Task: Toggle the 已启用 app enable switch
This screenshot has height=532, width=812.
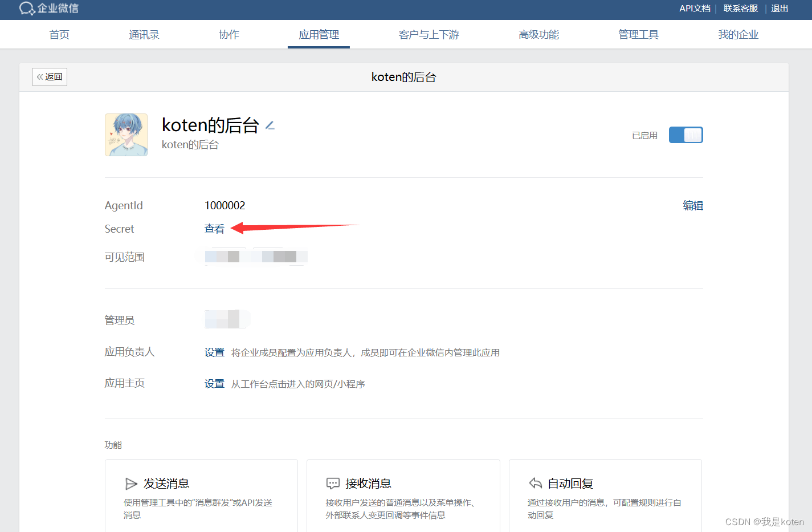Action: [x=685, y=135]
